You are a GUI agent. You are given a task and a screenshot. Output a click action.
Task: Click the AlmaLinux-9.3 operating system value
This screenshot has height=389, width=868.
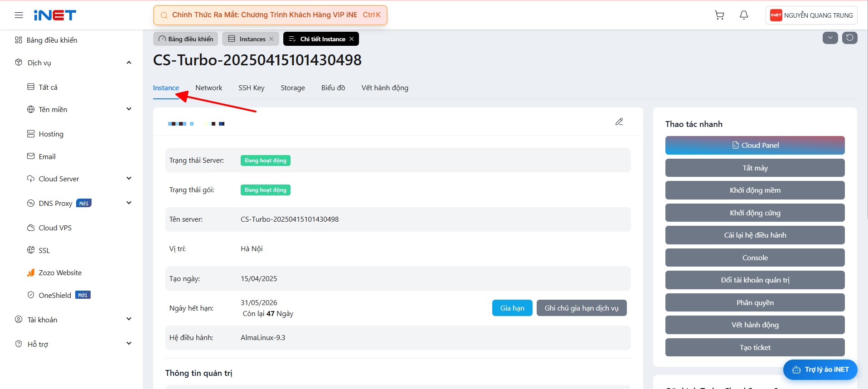(x=263, y=338)
